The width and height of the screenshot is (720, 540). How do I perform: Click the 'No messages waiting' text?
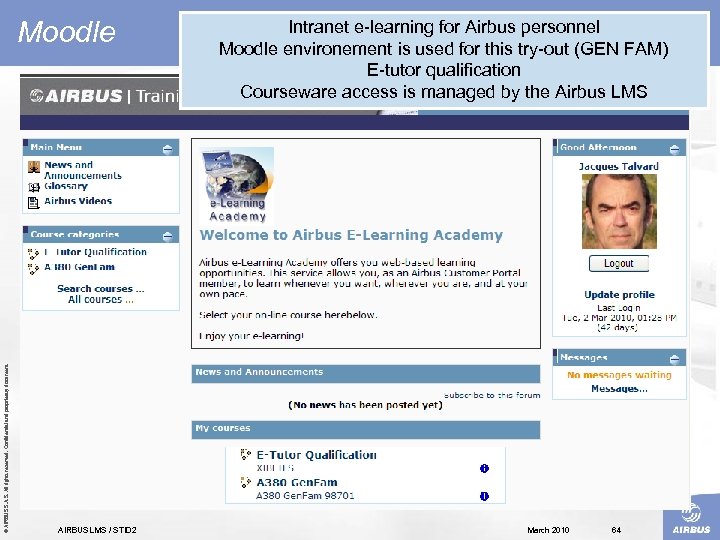pos(619,375)
